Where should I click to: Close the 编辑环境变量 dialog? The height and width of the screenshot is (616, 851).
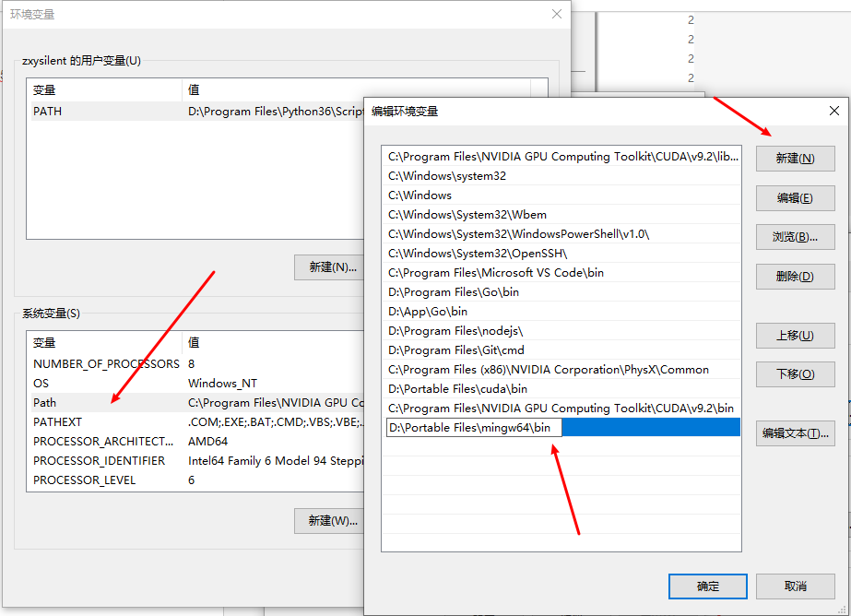833,111
